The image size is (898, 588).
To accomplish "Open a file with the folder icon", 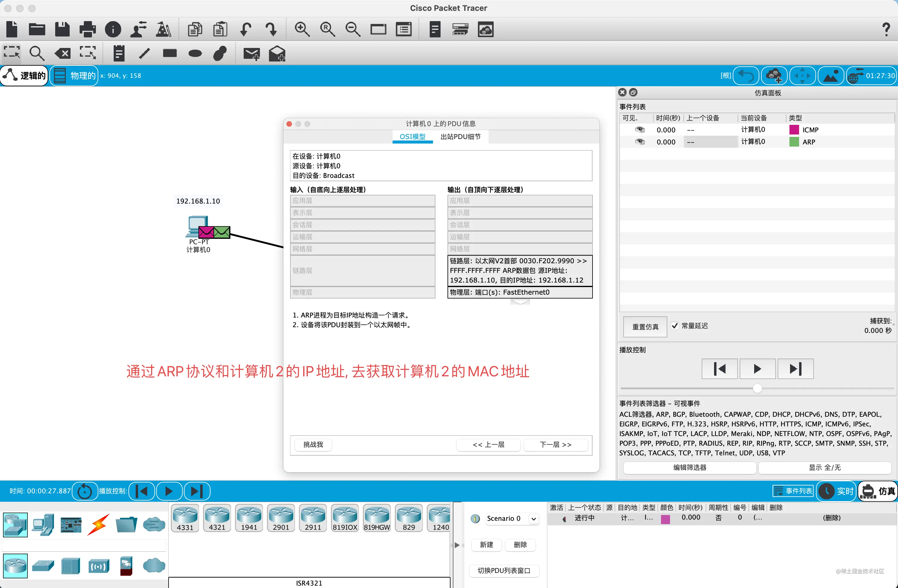I will pos(37,29).
